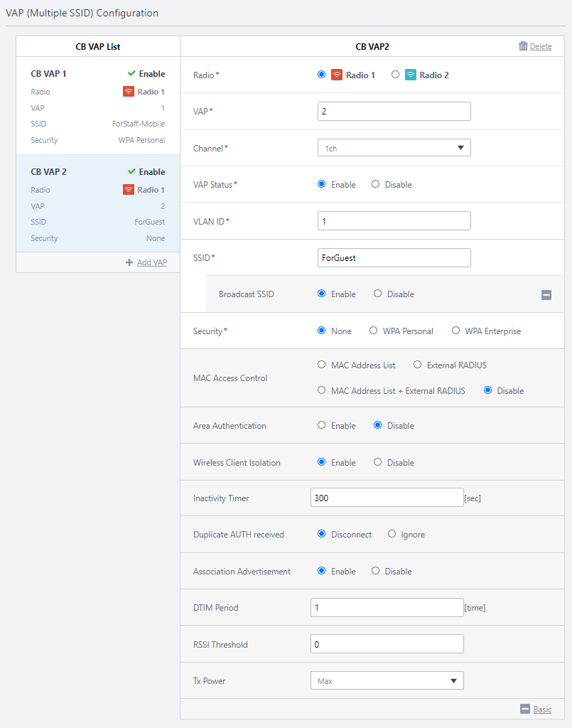The height and width of the screenshot is (728, 572).
Task: Click green checkmark on CB VAP 1
Action: (131, 73)
